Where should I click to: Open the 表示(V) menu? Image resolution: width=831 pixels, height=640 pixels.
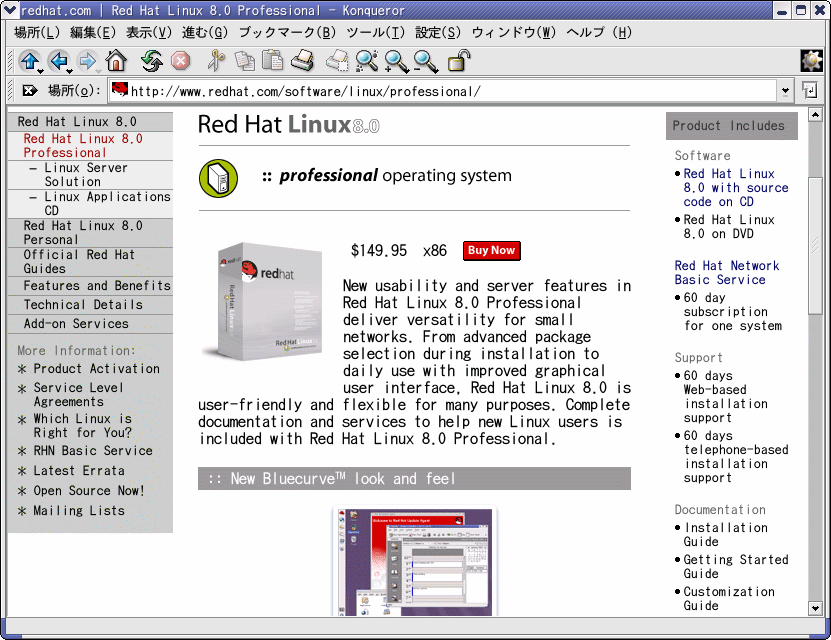coord(149,33)
